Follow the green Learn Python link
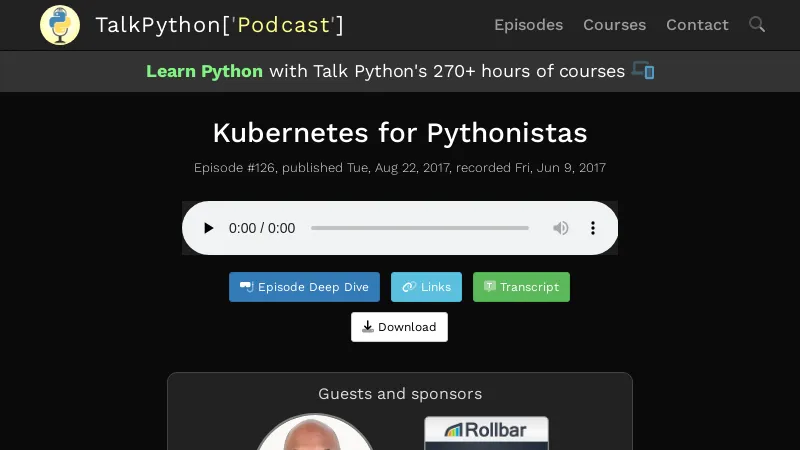The image size is (800, 450). tap(204, 71)
